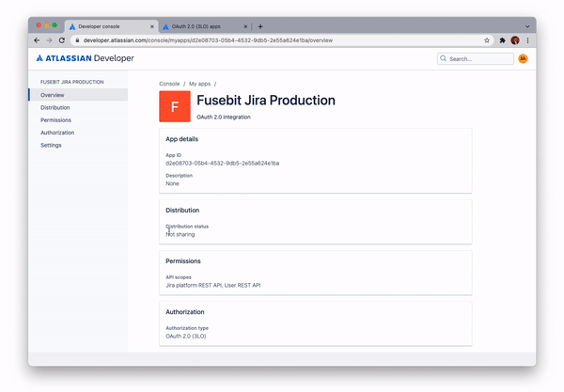Screen dimensions: 564x392
Task: Click the Authorization card heading
Action: 185,312
